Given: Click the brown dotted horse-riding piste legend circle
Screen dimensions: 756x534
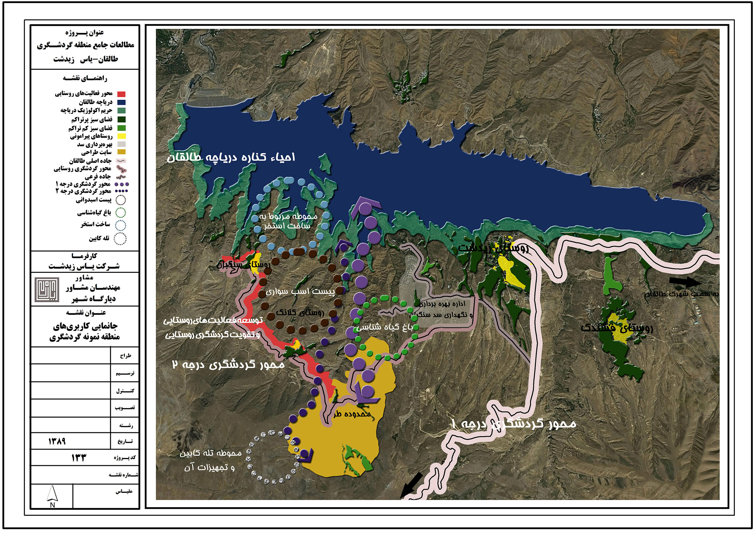Looking at the screenshot, I should click(x=121, y=200).
